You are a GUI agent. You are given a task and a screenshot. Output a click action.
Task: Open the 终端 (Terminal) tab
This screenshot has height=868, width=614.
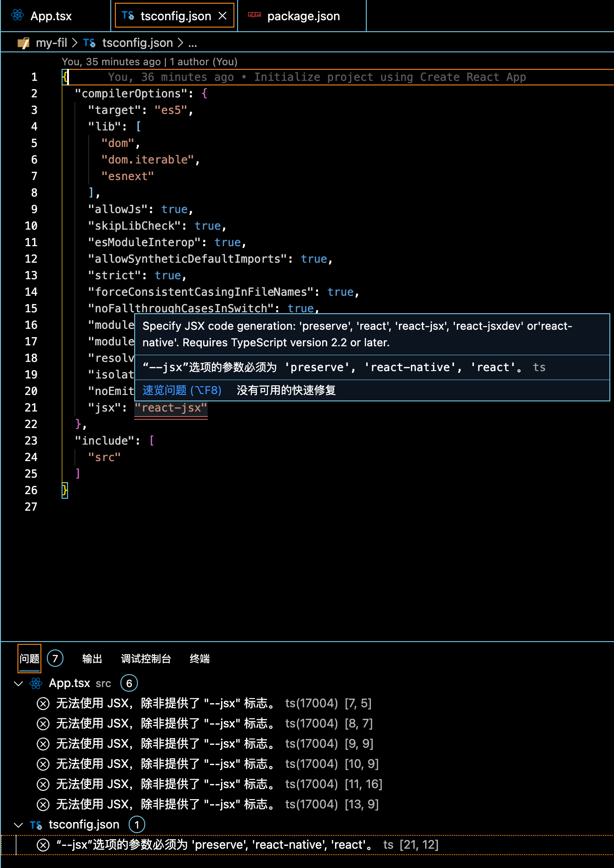199,659
